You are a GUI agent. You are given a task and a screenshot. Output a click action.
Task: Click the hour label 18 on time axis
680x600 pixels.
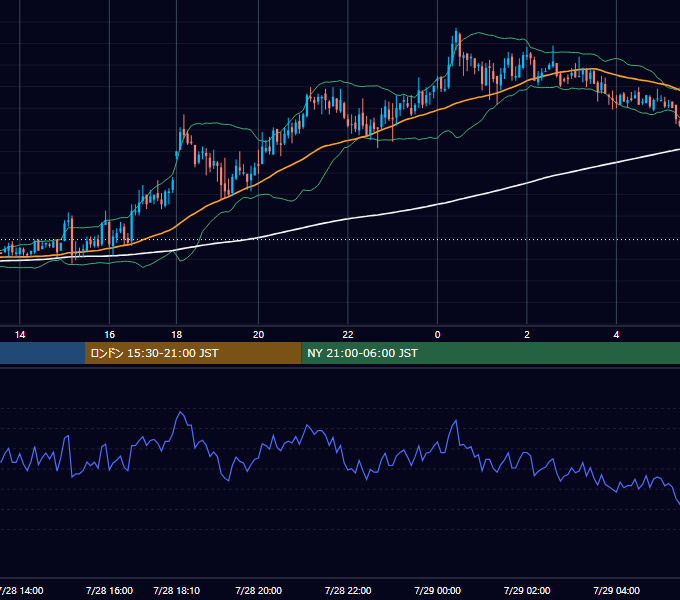tap(177, 335)
